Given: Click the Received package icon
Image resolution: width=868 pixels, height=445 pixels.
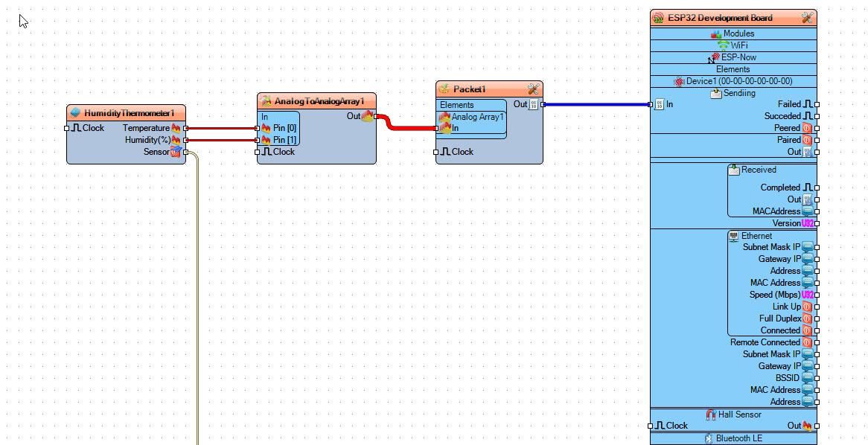Looking at the screenshot, I should 734,170.
